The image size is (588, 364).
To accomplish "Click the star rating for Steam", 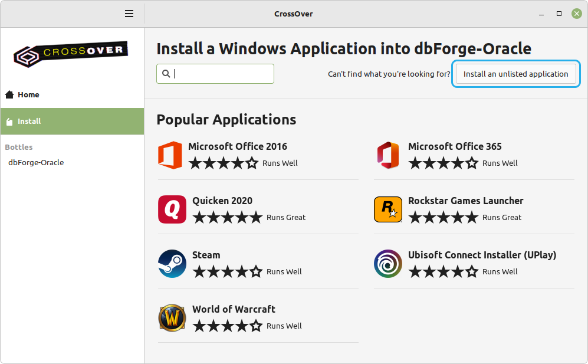I will pyautogui.click(x=228, y=272).
